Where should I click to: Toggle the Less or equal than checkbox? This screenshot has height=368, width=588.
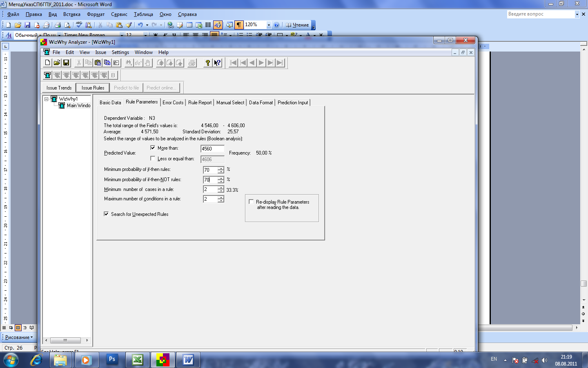153,158
